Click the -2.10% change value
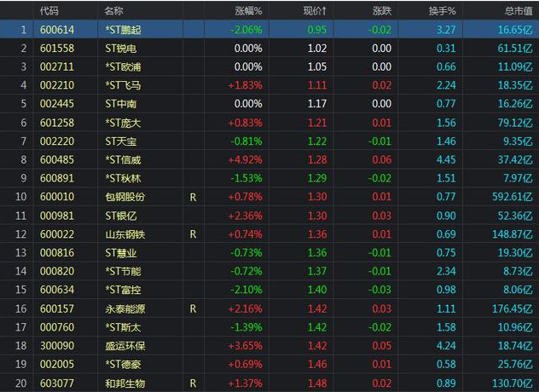This screenshot has height=392, width=539. [246, 290]
